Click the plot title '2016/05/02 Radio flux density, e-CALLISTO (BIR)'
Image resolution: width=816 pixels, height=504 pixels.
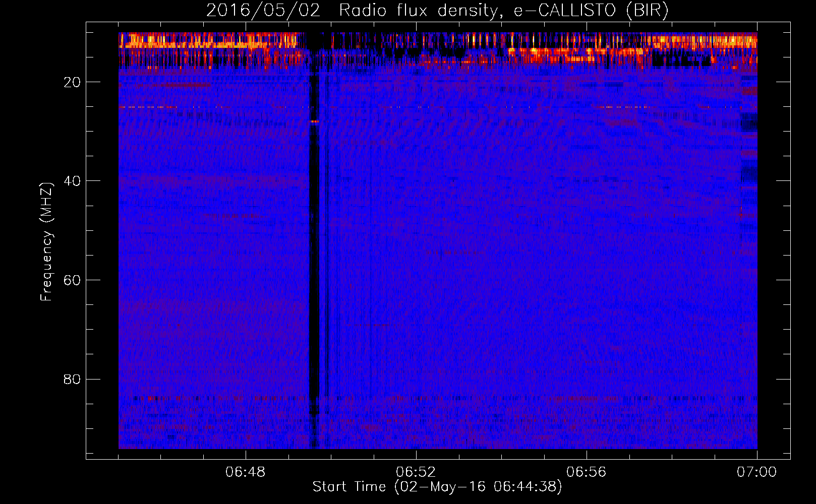(437, 10)
